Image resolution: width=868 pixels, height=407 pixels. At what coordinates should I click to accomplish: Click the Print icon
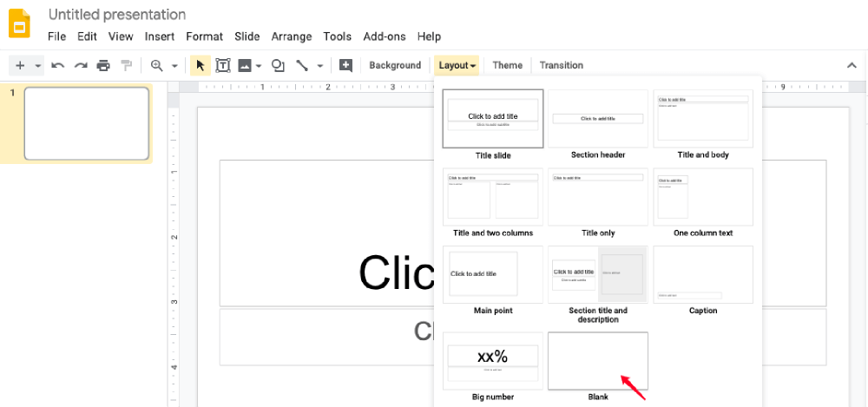pos(103,65)
